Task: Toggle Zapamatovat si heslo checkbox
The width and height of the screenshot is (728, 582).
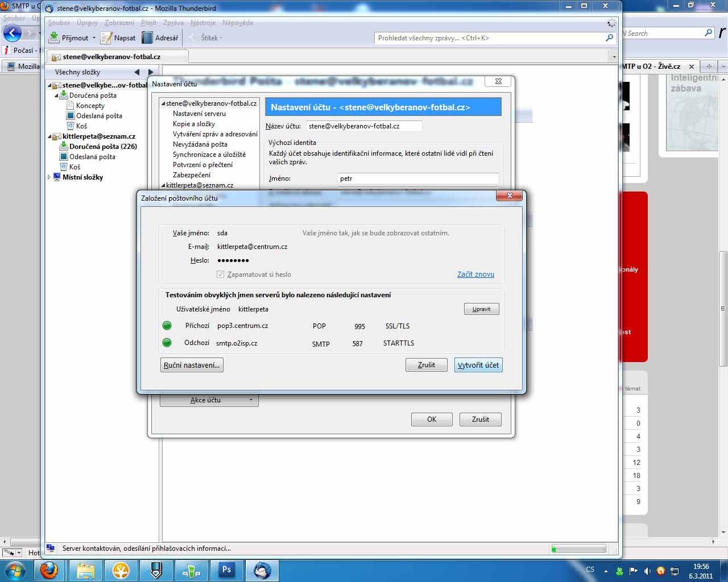Action: pyautogui.click(x=221, y=275)
